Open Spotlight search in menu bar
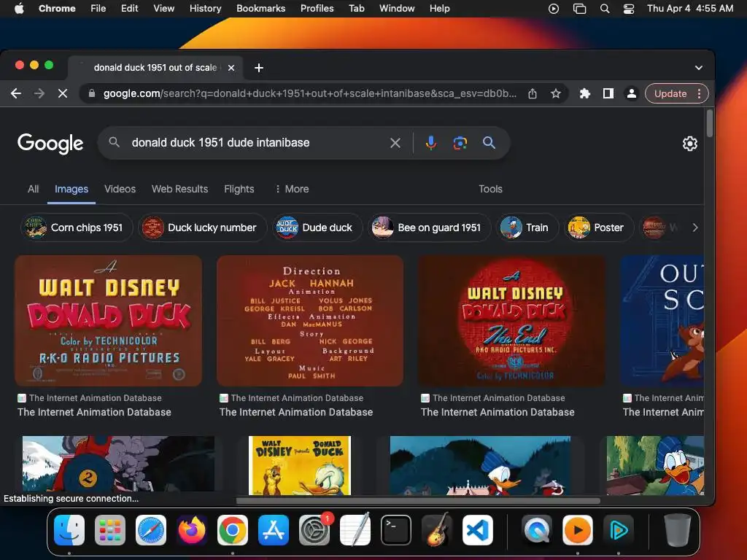 (x=605, y=9)
